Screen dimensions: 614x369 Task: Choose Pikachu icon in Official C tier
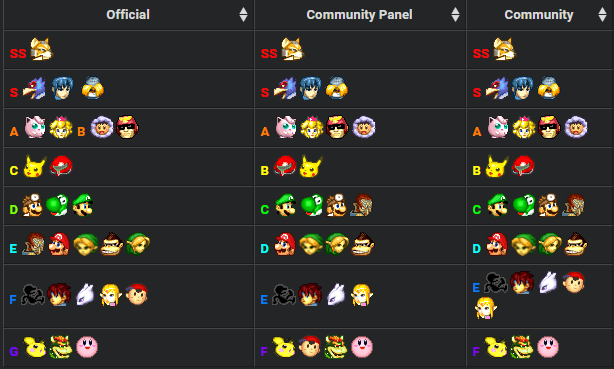click(x=35, y=166)
